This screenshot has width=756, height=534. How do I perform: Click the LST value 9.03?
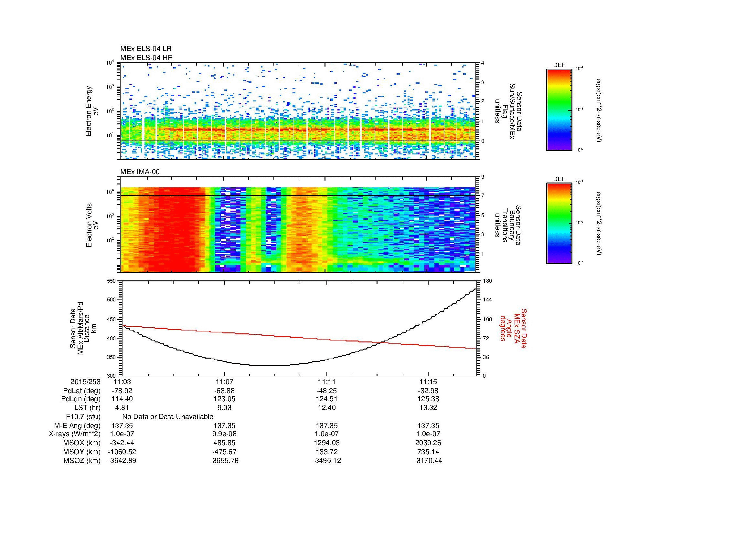click(x=225, y=408)
